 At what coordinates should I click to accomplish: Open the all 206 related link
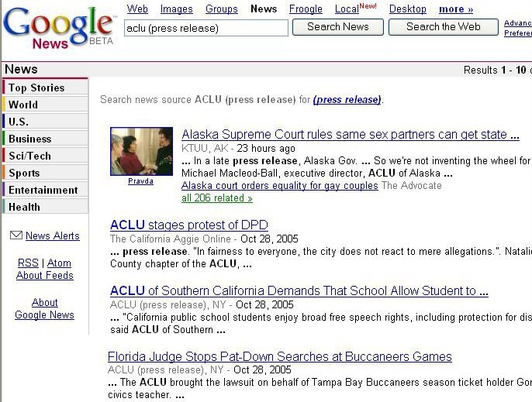tap(217, 198)
